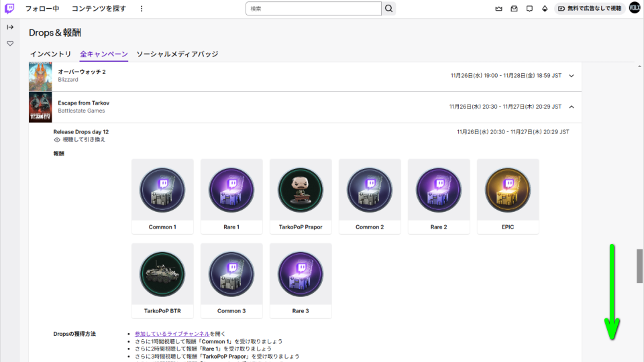Click the Overwatch 2 cover thumbnail

pyautogui.click(x=40, y=76)
